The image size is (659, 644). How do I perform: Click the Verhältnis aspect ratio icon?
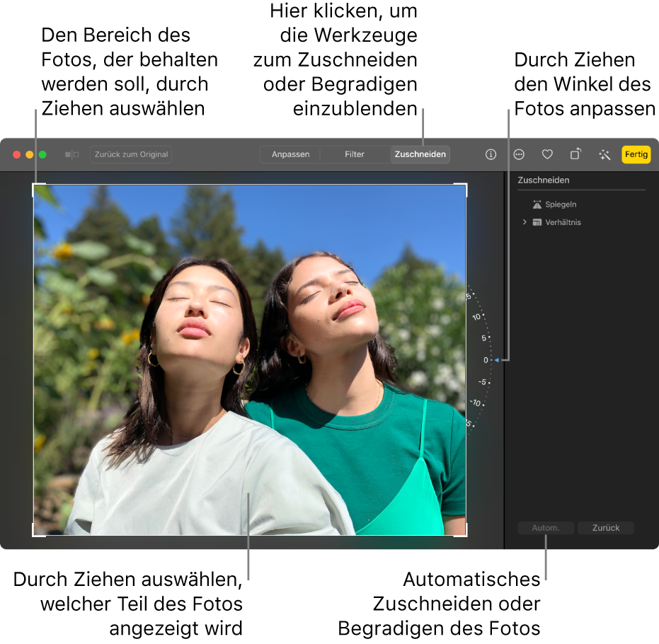[536, 222]
